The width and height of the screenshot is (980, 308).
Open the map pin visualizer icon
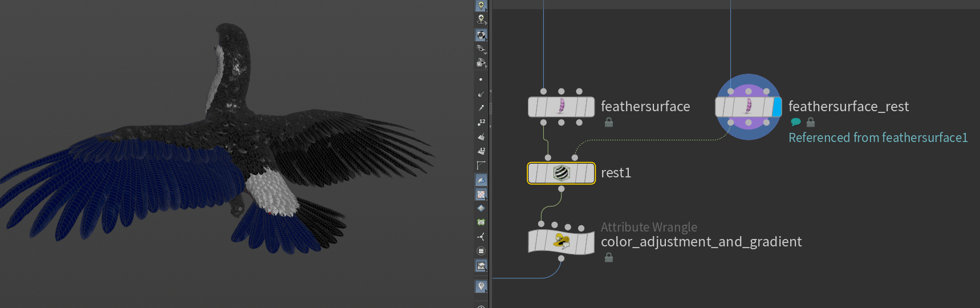481,286
